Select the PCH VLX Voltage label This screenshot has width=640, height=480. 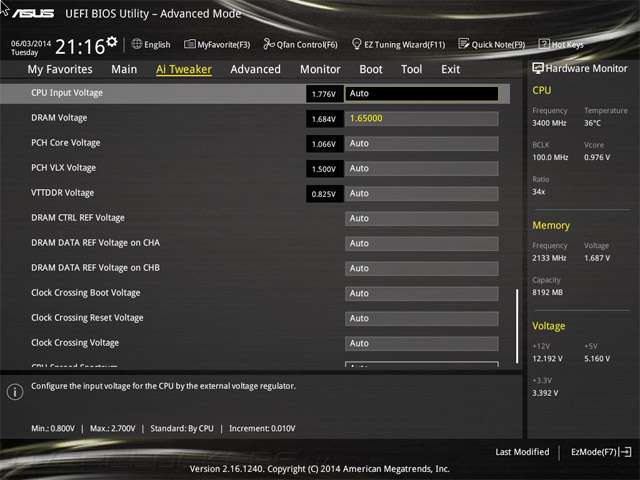click(x=64, y=167)
